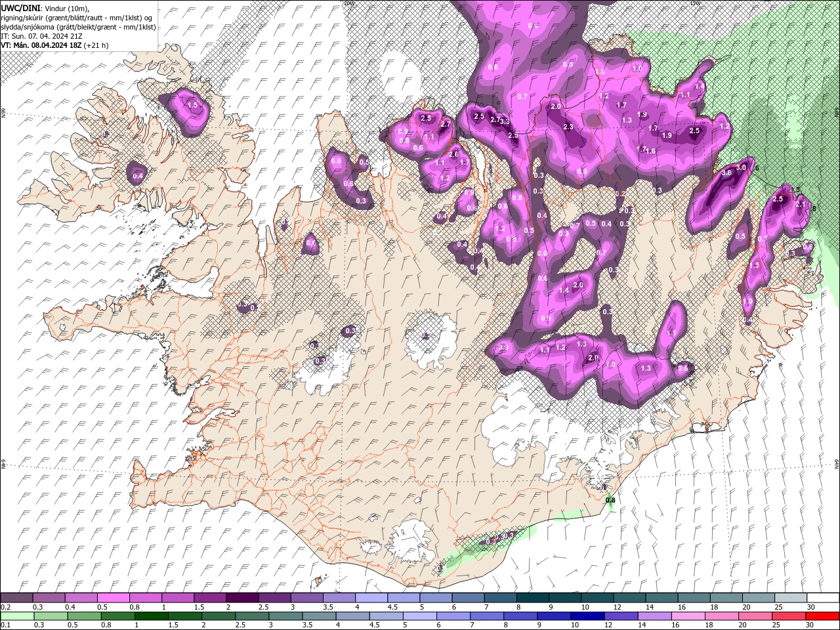The height and width of the screenshot is (630, 840).
Task: Click the VT: Mán. 08.04.2024 18Z line
Action: coord(54,45)
